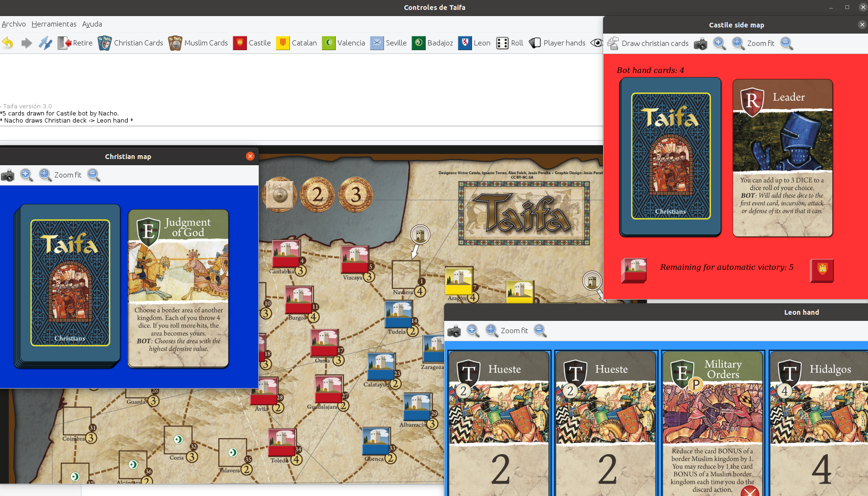Minimize the Controles de Taifa window
Viewport: 868px width, 496px height.
[x=831, y=7]
